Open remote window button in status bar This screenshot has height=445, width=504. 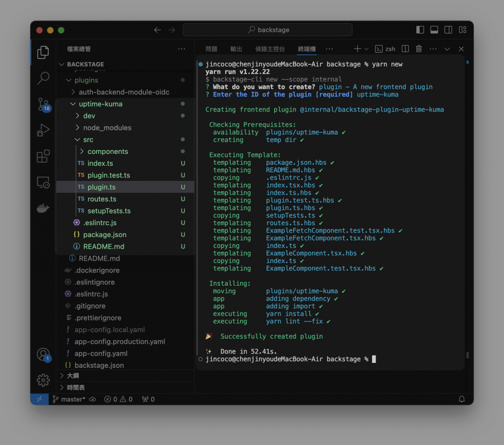[x=39, y=399]
